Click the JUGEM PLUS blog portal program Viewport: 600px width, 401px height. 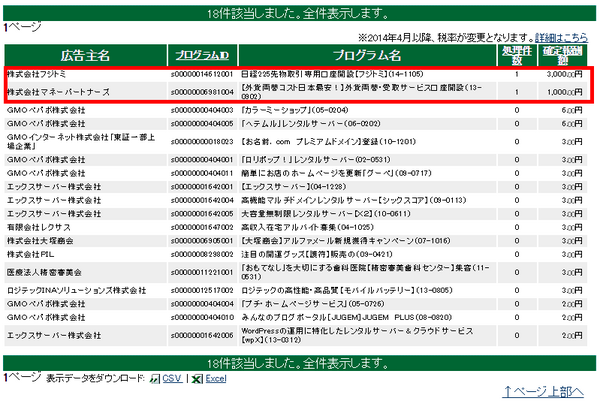[x=346, y=317]
